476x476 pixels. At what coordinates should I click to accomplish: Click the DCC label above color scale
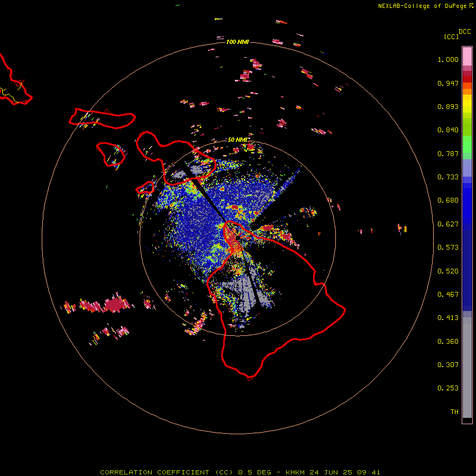click(465, 32)
